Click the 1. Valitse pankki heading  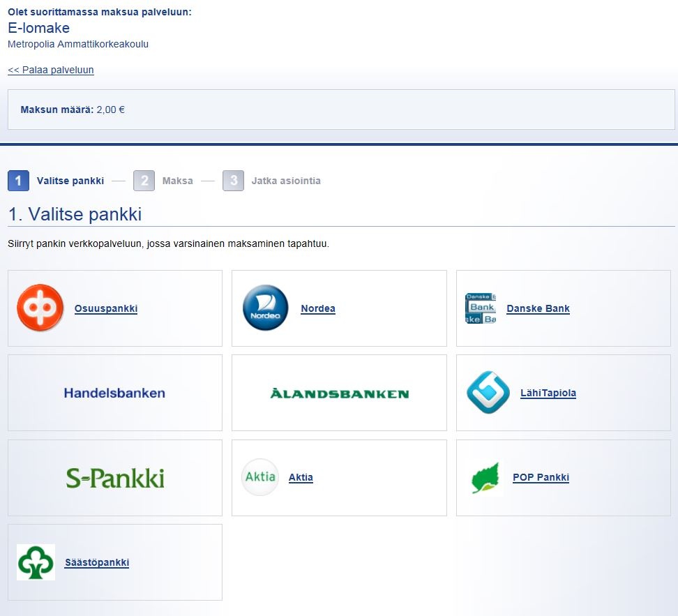75,214
